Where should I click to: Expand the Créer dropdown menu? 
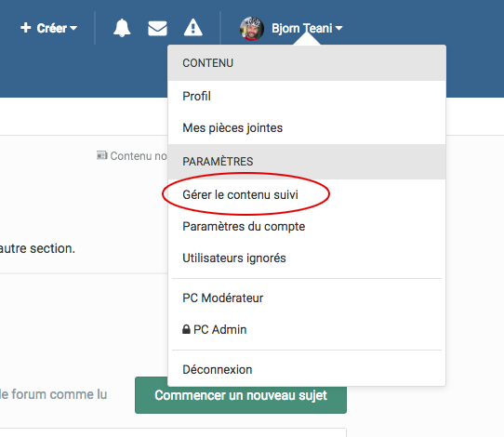tap(49, 28)
